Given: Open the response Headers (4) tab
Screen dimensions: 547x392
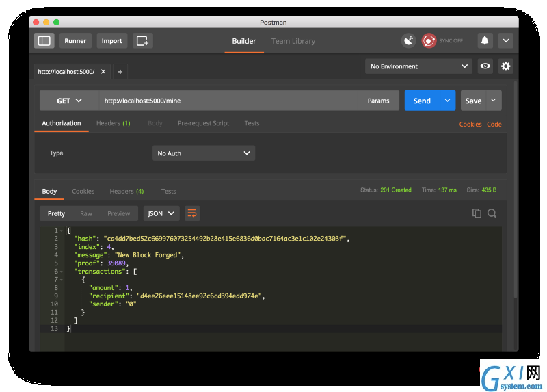Looking at the screenshot, I should point(126,192).
